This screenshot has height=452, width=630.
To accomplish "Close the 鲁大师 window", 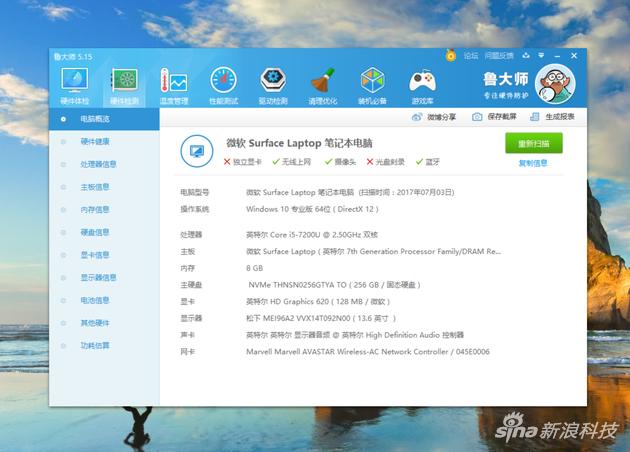I will [574, 56].
